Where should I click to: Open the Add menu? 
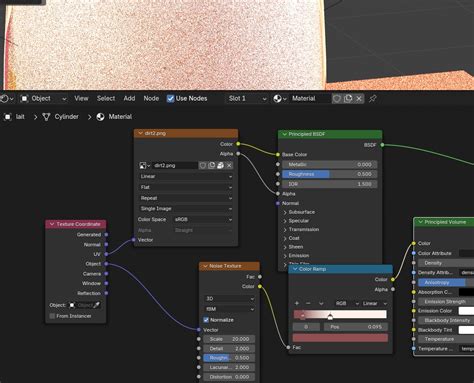pos(129,99)
